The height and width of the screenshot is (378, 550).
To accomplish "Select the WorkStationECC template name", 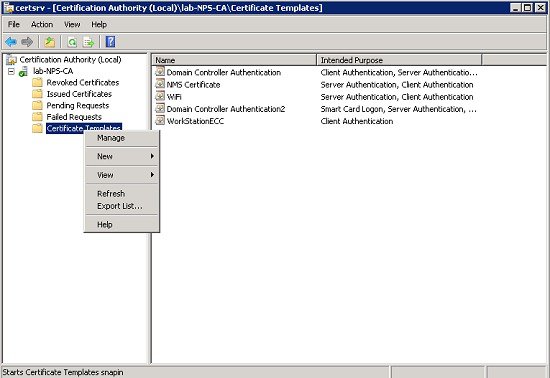I will (195, 121).
